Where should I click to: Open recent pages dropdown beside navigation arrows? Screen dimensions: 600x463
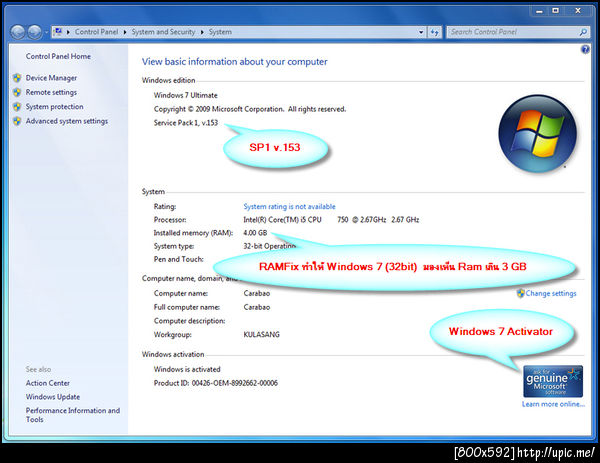pyautogui.click(x=46, y=32)
